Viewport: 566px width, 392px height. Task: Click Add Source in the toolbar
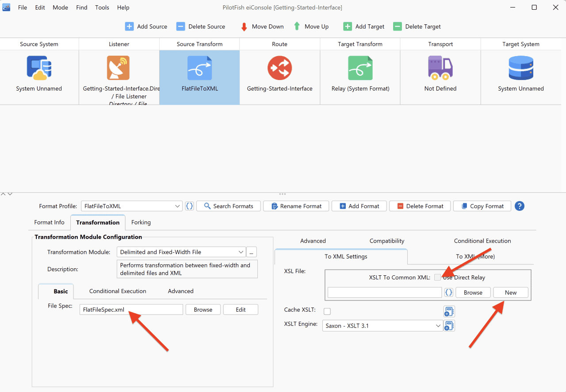[146, 27]
